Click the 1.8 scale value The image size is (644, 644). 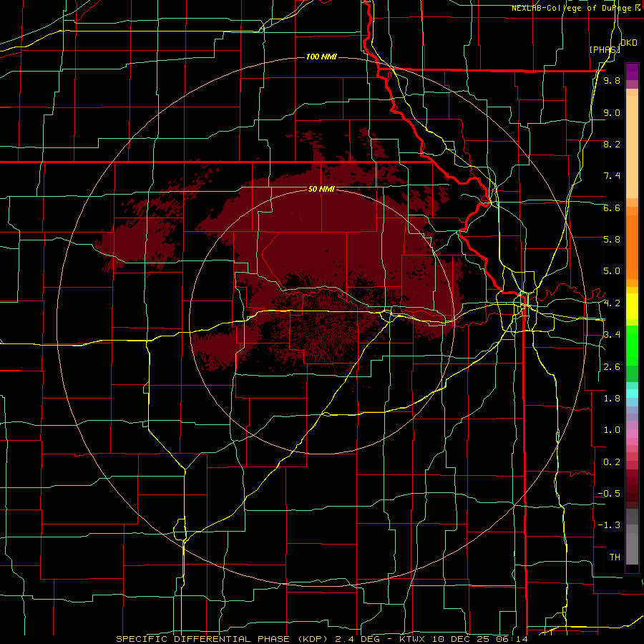click(x=612, y=398)
